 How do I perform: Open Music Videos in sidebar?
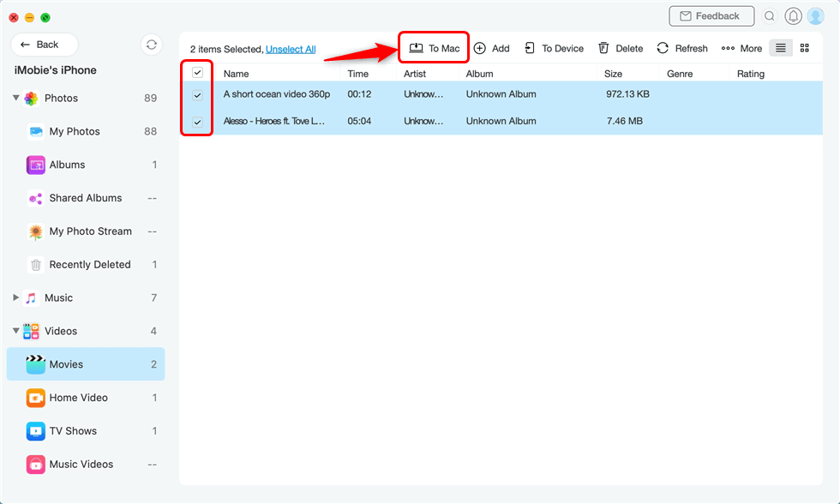(86, 465)
